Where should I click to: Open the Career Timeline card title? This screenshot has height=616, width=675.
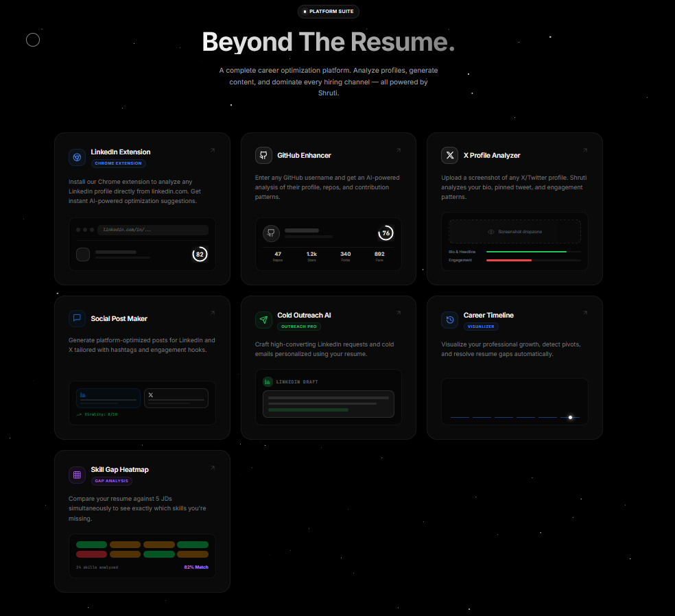tap(488, 315)
